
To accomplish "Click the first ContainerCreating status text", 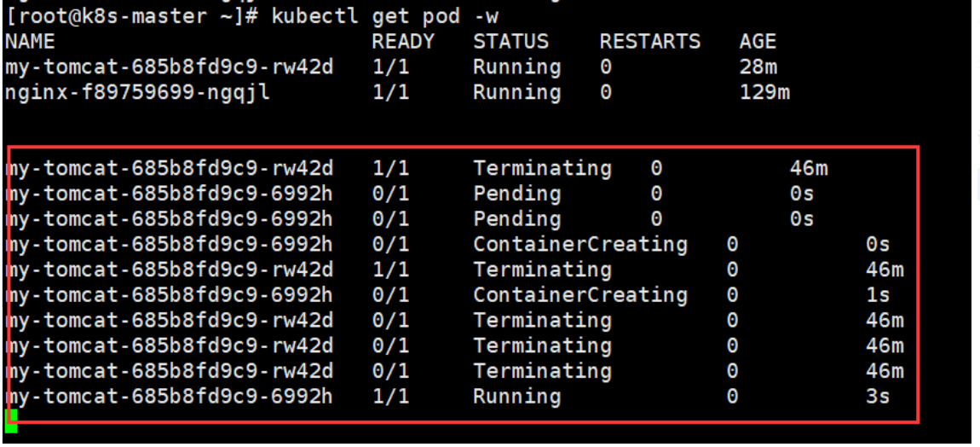I will [580, 244].
